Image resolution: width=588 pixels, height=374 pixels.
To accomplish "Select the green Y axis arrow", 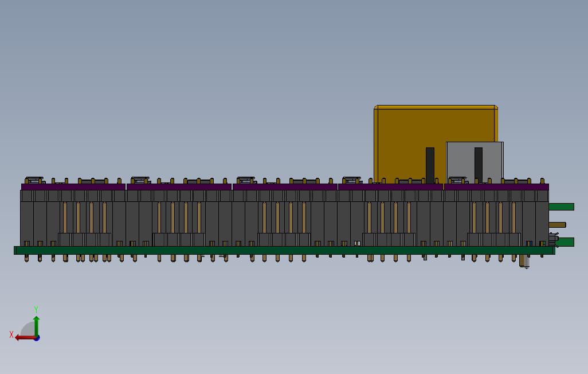I will [x=36, y=326].
